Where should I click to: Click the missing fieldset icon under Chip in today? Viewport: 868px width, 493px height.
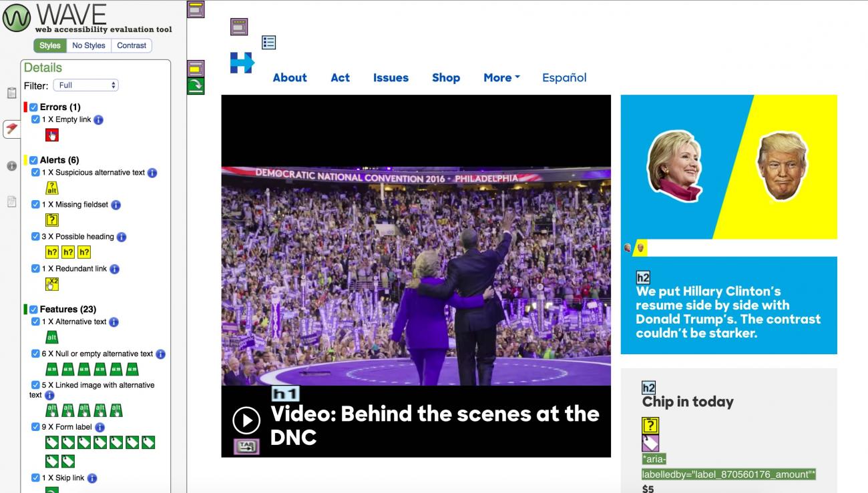[650, 426]
